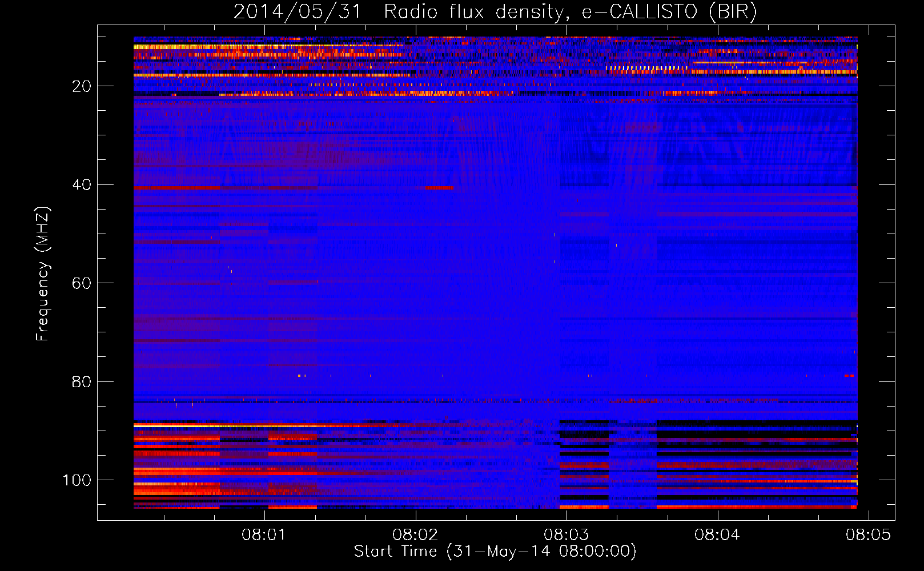Click the date '2014/05/31' in the title
The width and height of the screenshot is (924, 571).
[298, 12]
